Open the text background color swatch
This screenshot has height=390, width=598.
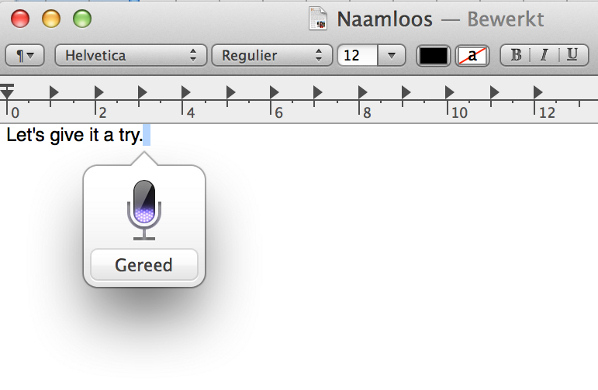(x=472, y=56)
